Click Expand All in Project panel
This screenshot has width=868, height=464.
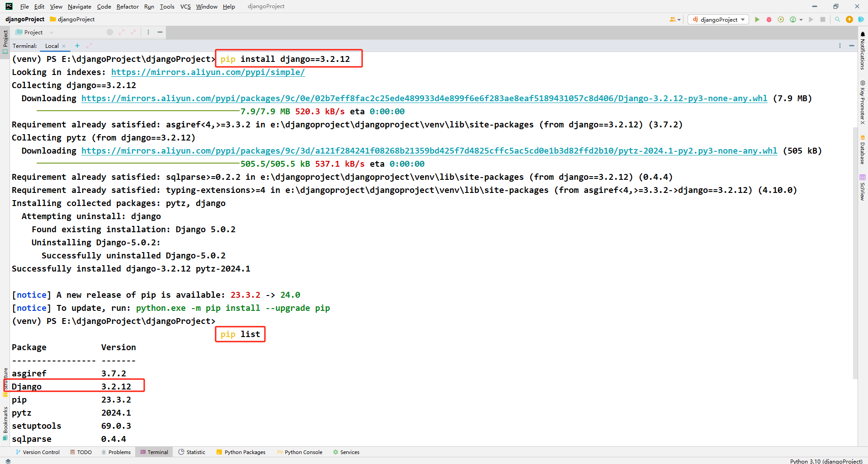click(122, 32)
